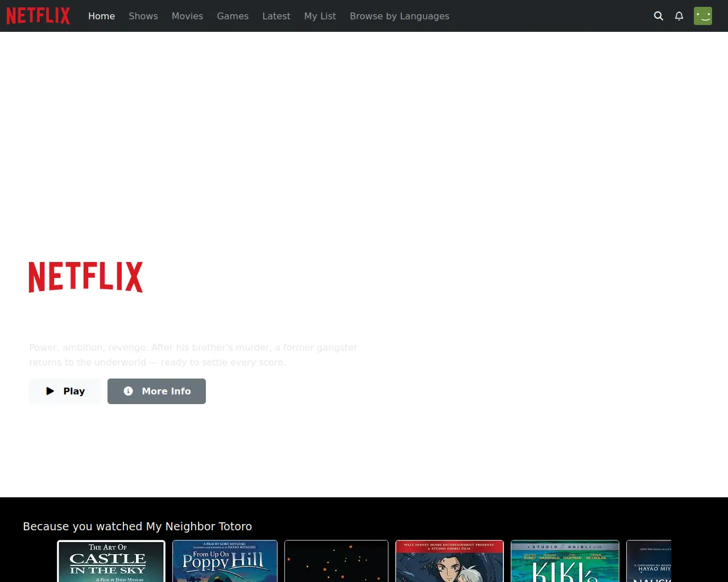Screen dimensions: 728x582
Task: Click the large red Netflix title logo
Action: point(86,277)
